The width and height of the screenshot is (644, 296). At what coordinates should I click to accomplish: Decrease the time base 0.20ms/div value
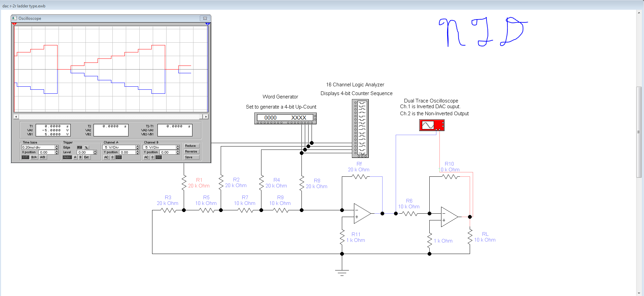point(57,149)
